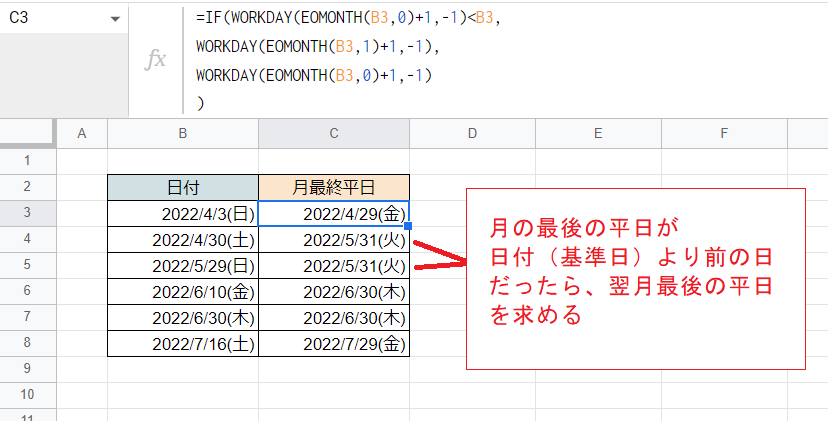Click cell 2022/4/30(土)

183,239
